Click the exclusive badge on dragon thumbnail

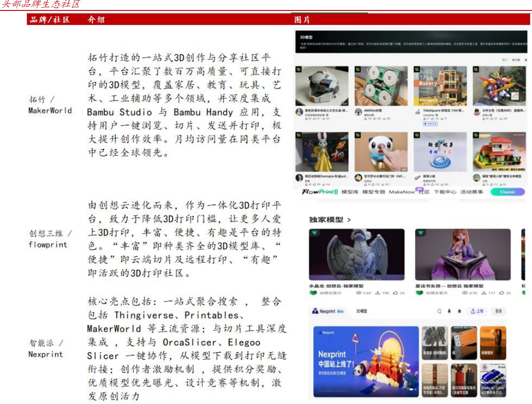315,233
